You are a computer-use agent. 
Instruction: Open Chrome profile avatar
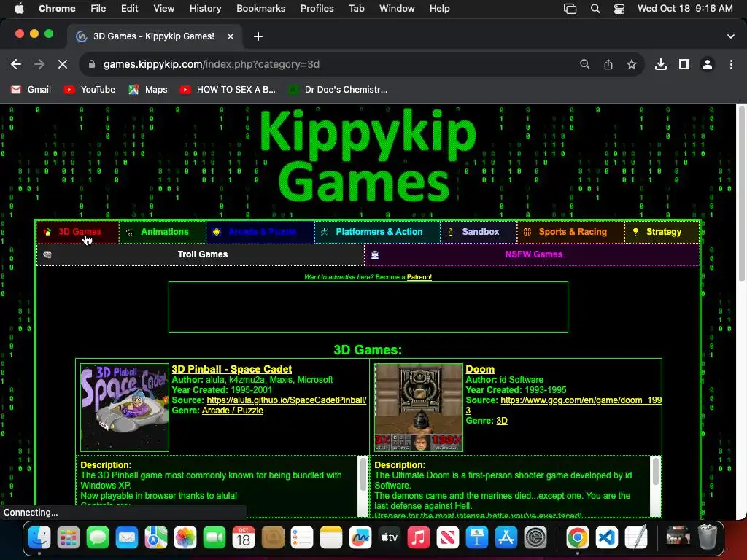(x=708, y=64)
